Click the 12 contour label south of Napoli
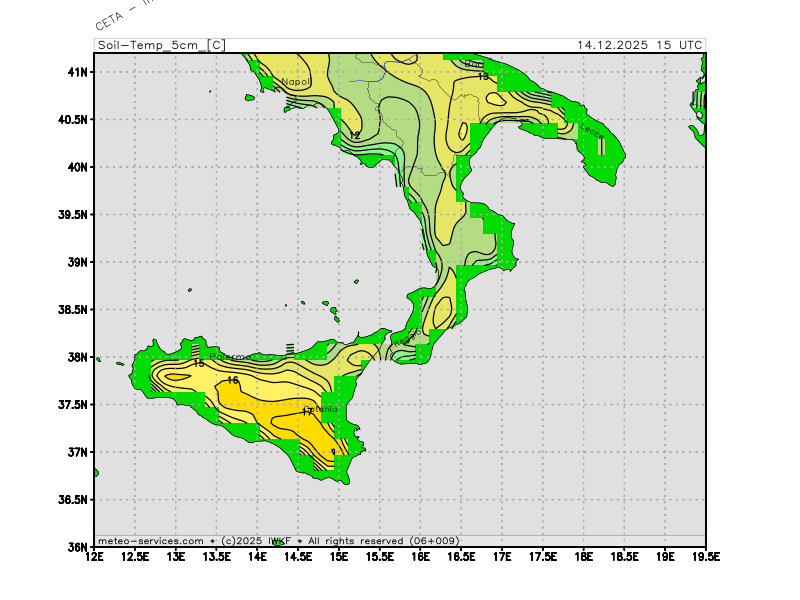Image resolution: width=800 pixels, height=600 pixels. 355,135
